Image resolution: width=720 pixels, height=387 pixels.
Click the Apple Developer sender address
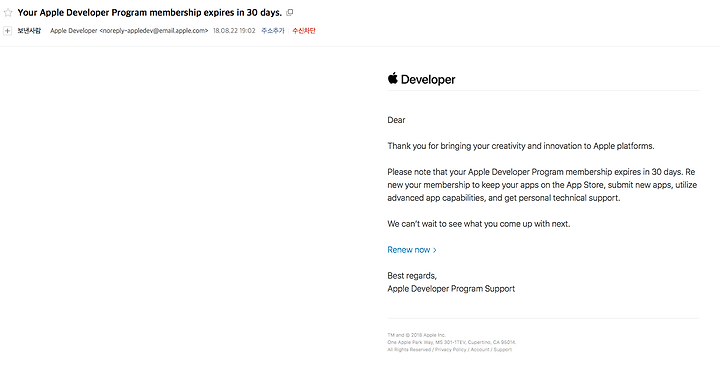(x=129, y=31)
